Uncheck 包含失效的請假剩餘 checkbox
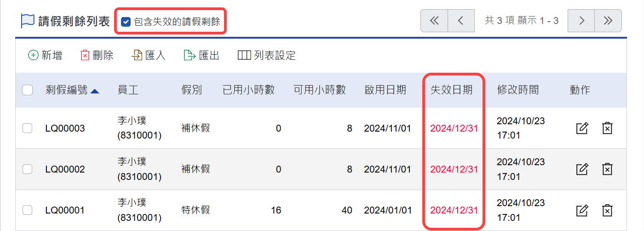This screenshot has height=231, width=644. coord(126,22)
